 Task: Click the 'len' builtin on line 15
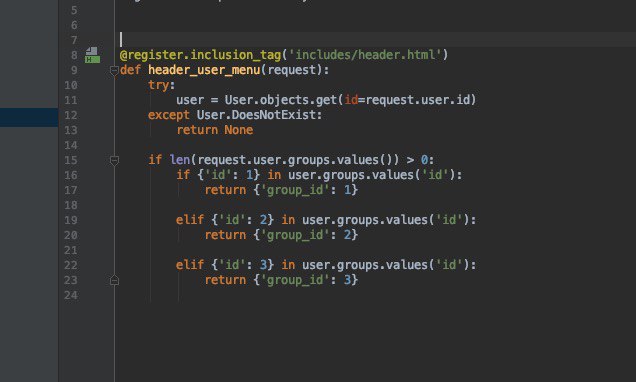pyautogui.click(x=180, y=160)
